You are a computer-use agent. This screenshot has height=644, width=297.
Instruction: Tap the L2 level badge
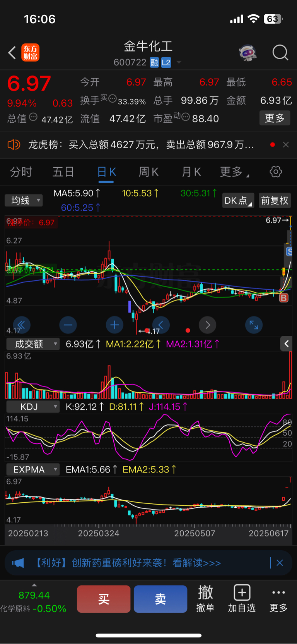click(166, 62)
